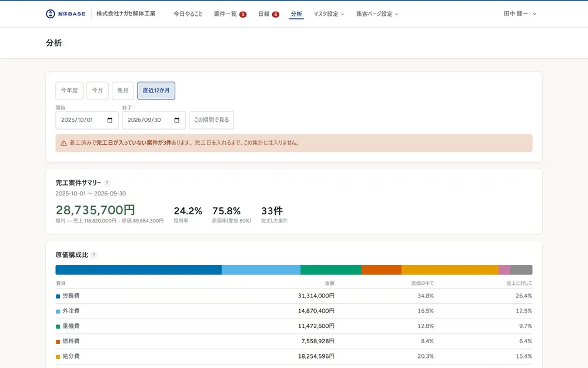Click the 重機費 legend color square
Screen dimensions: 588x368
click(58, 326)
